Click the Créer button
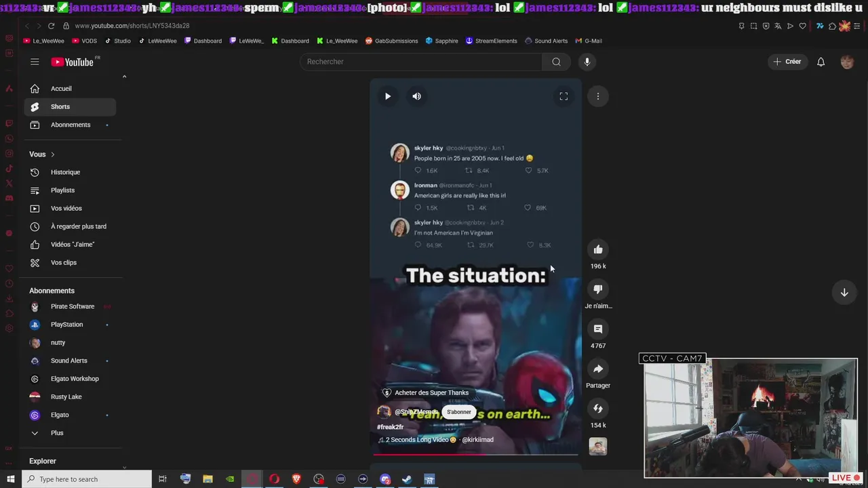The image size is (868, 488). 788,62
